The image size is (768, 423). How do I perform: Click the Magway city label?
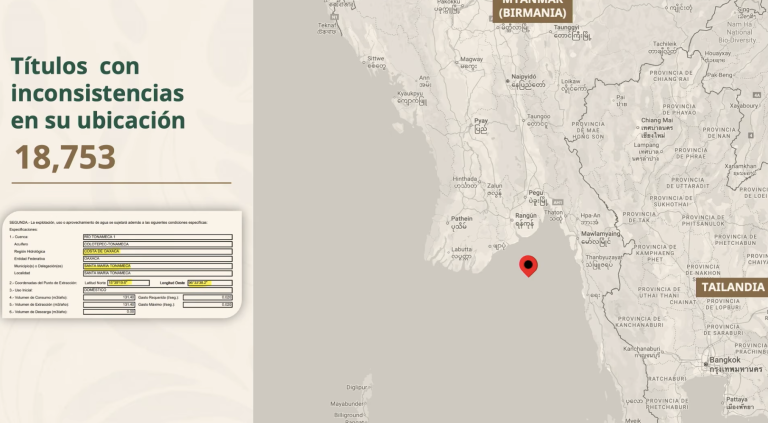470,59
